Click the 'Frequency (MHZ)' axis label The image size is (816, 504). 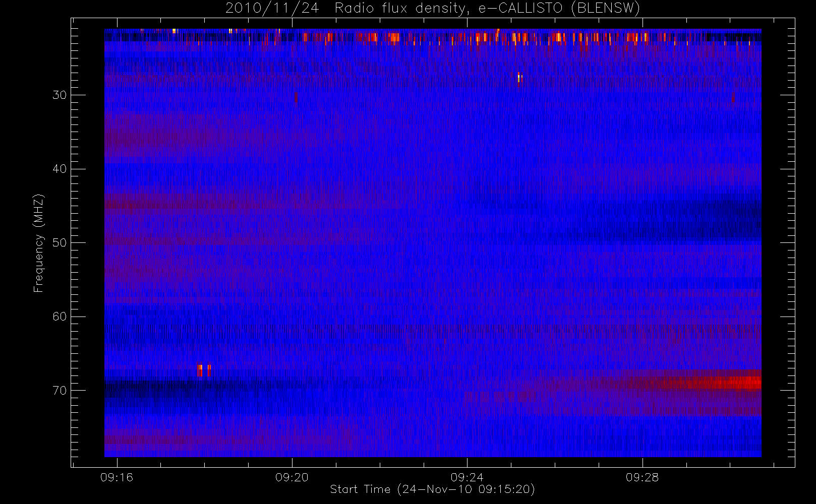39,243
